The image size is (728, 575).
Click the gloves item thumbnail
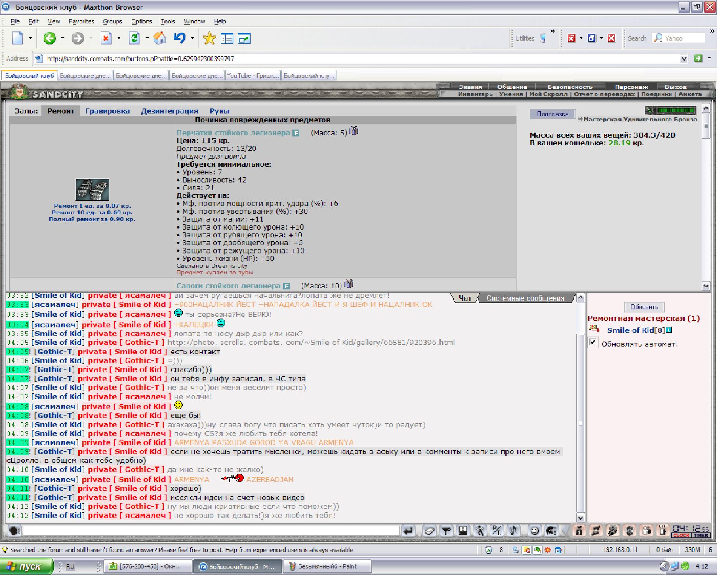[x=92, y=189]
